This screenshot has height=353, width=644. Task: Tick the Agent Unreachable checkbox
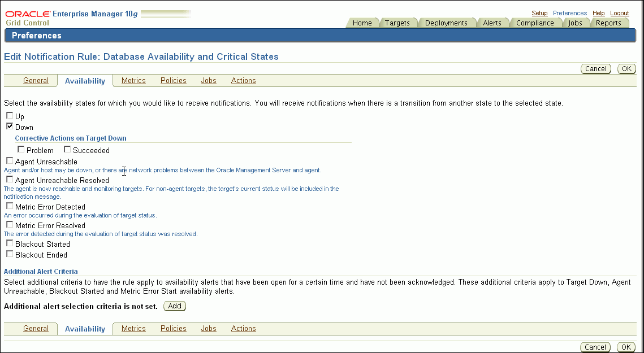(10, 161)
